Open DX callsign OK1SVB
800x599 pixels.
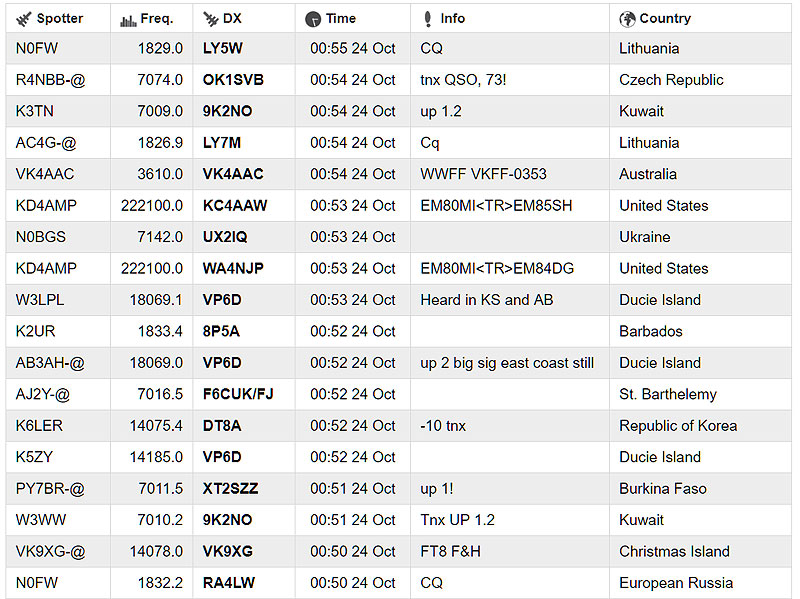pyautogui.click(x=233, y=80)
